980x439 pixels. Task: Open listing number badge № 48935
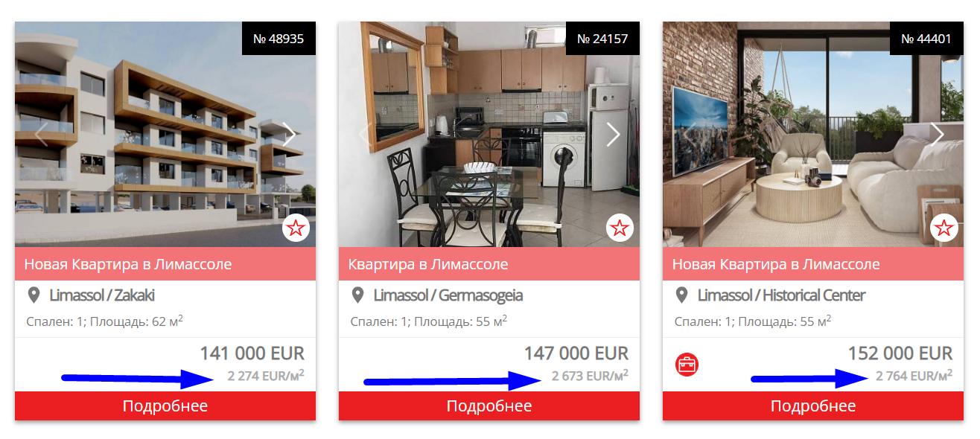click(x=279, y=39)
